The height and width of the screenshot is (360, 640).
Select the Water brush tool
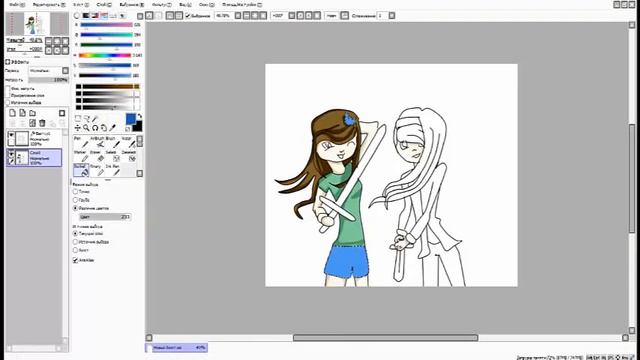[x=129, y=142]
